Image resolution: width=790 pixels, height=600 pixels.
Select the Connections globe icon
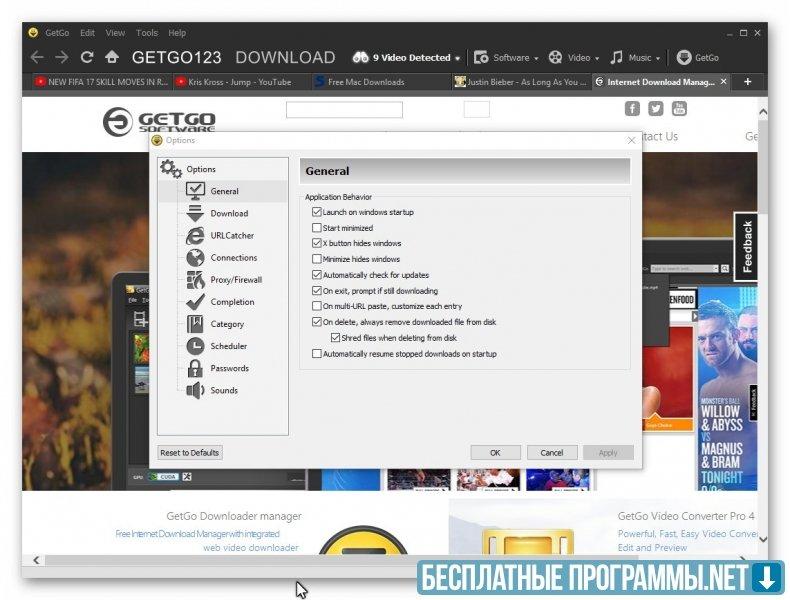(x=195, y=257)
